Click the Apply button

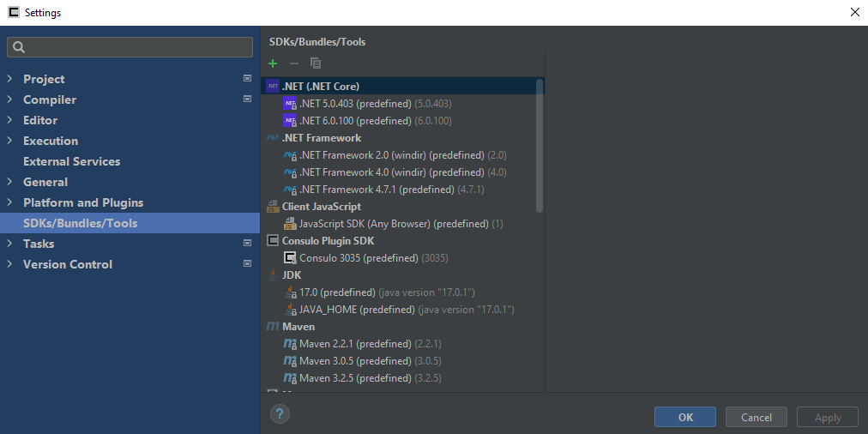828,418
